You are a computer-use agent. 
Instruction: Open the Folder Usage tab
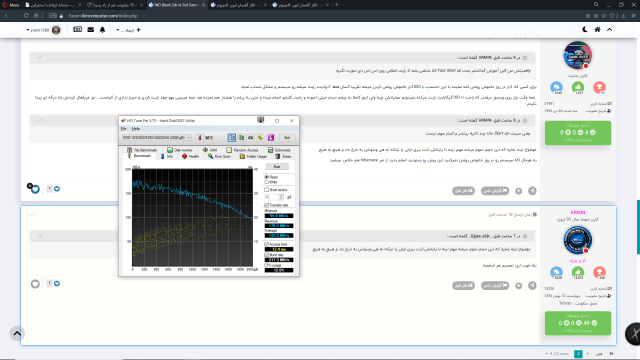(x=253, y=156)
